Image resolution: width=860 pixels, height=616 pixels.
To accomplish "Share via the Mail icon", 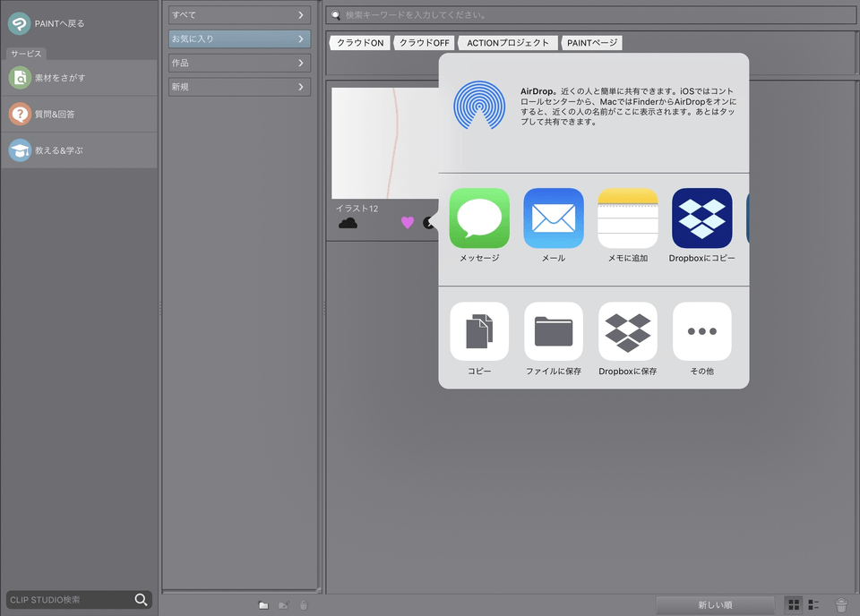I will pos(554,218).
